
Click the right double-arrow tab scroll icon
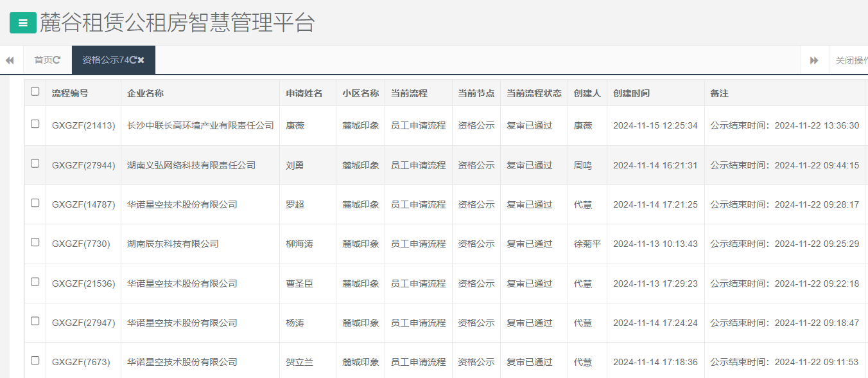tap(814, 59)
